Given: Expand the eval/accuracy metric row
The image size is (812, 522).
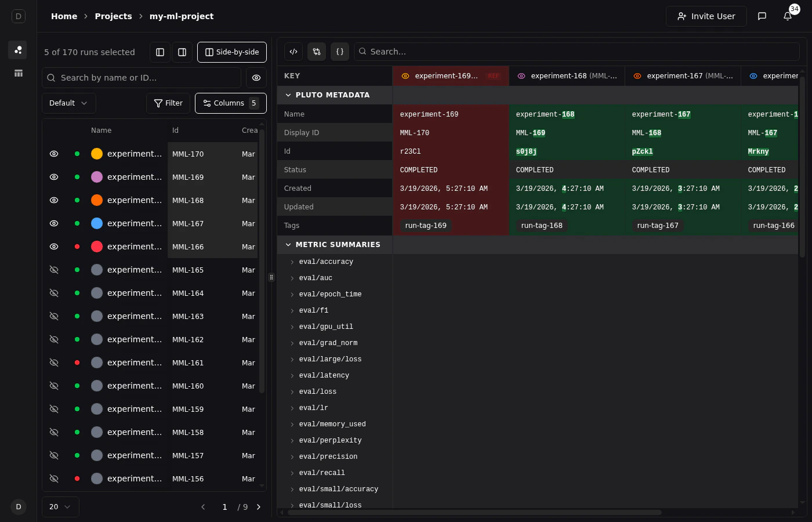Looking at the screenshot, I should pos(292,262).
